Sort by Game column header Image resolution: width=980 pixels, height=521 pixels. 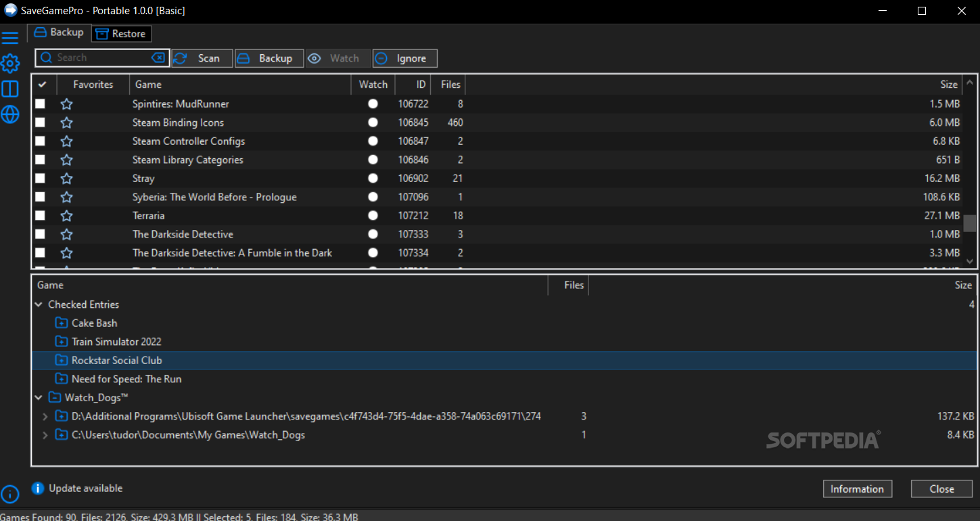tap(240, 85)
